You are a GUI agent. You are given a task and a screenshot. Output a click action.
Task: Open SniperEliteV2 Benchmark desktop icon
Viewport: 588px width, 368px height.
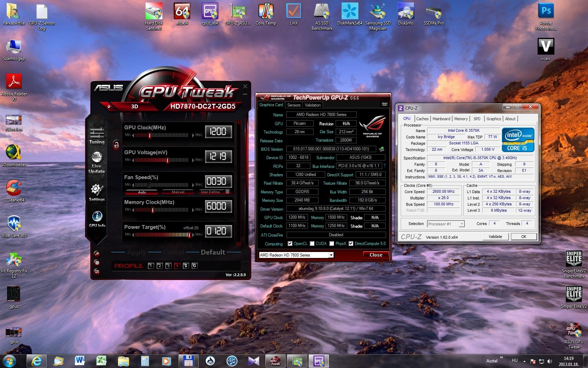[x=574, y=264]
